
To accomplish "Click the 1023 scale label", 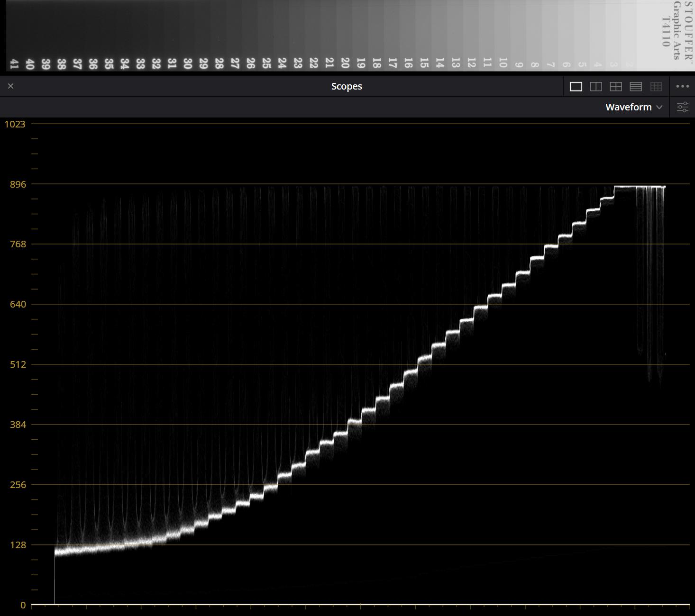I will pos(15,124).
